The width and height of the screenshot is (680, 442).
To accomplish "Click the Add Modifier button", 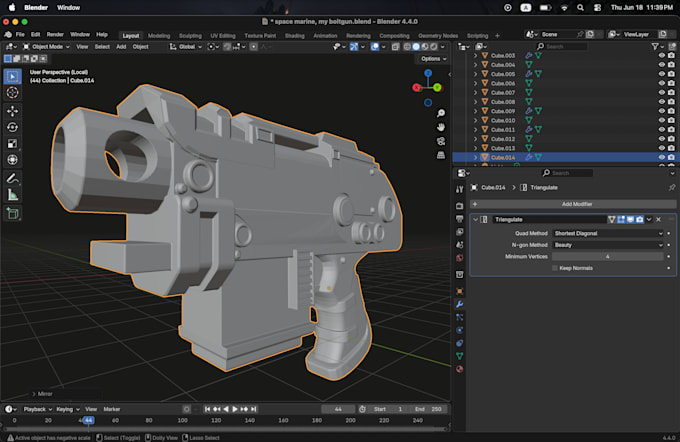I will coord(573,204).
